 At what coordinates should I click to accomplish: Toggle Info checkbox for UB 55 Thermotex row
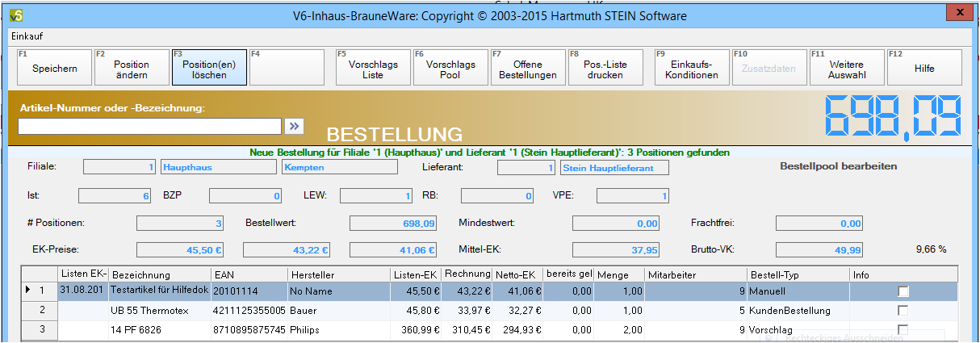pyautogui.click(x=903, y=311)
